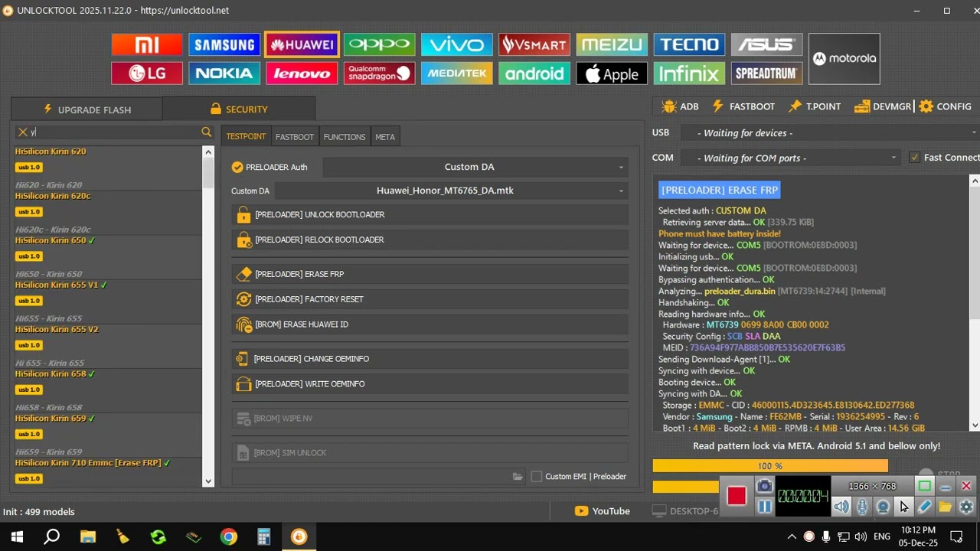Viewport: 980px width, 551px height.
Task: Switch to the SECURITY tab
Action: [x=239, y=109]
